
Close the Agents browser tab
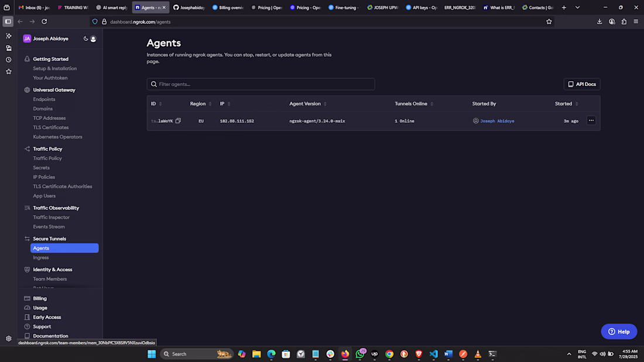[x=165, y=8]
